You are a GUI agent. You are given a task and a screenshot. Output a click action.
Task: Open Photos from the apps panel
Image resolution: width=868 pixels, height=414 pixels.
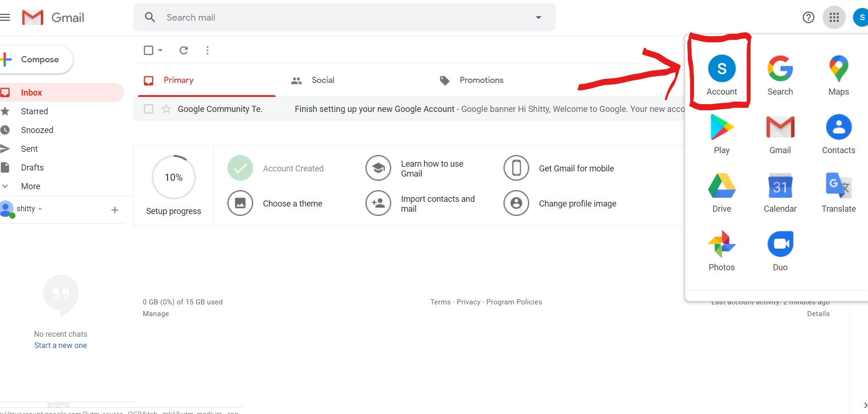click(722, 251)
